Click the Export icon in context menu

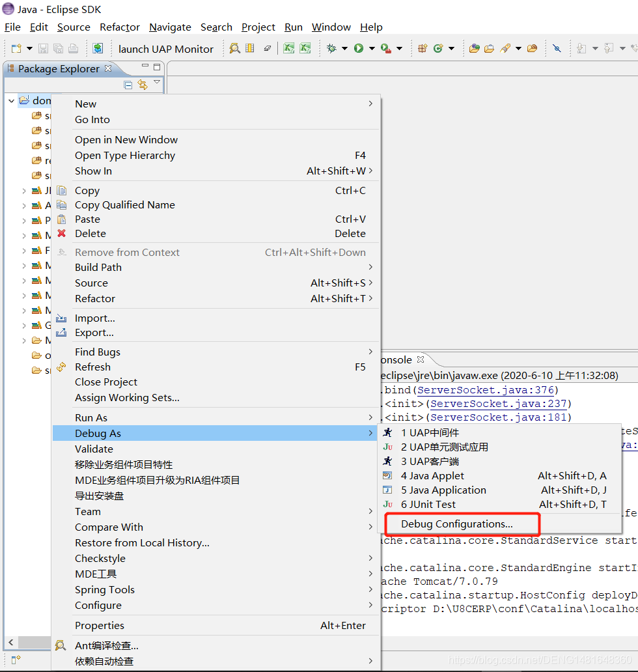pyautogui.click(x=61, y=332)
